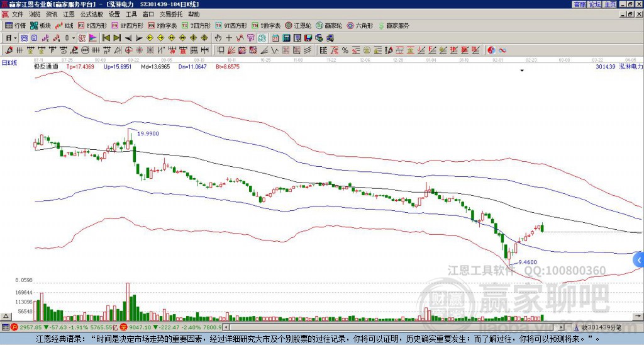Click the small dropdown marker above the chart

[x=522, y=71]
